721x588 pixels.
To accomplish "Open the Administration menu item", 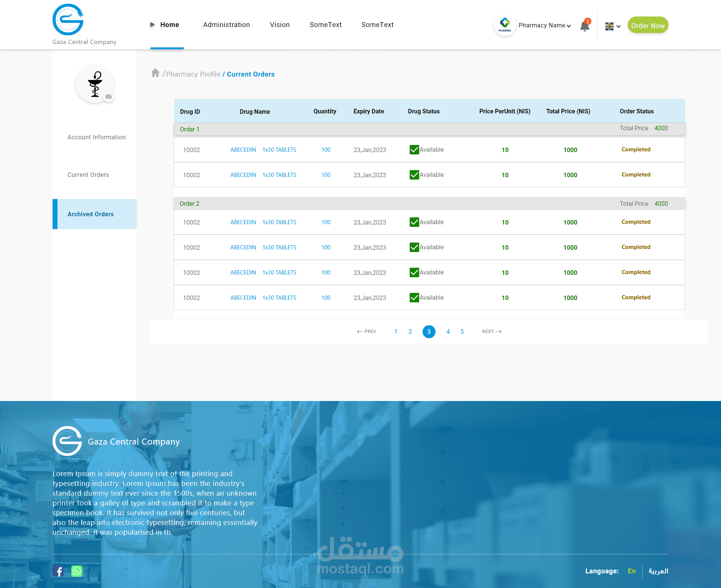I will pos(226,25).
